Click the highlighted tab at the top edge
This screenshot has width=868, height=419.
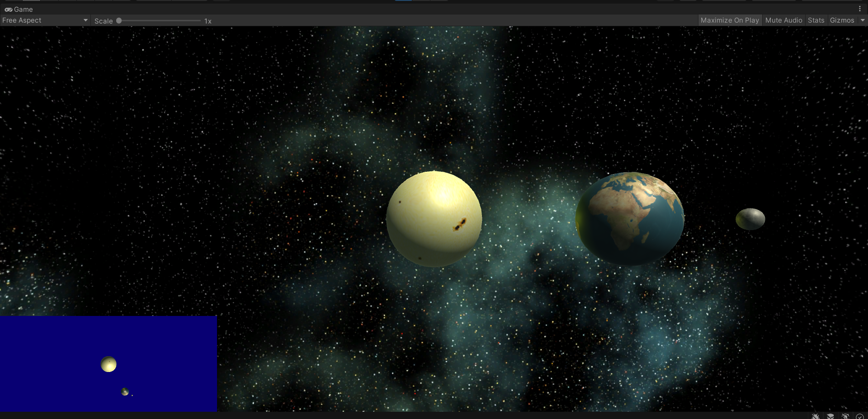pyautogui.click(x=402, y=1)
